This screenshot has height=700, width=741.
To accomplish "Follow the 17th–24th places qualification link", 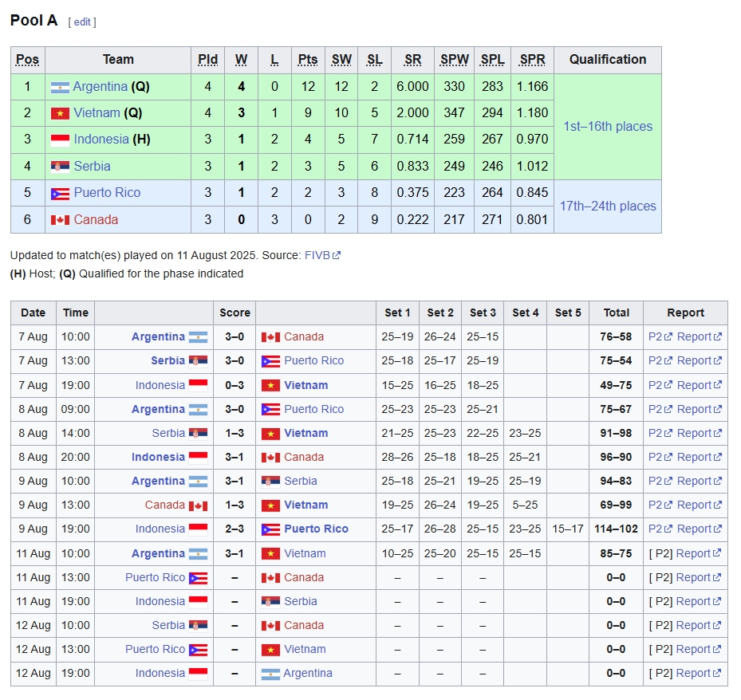I will (608, 206).
